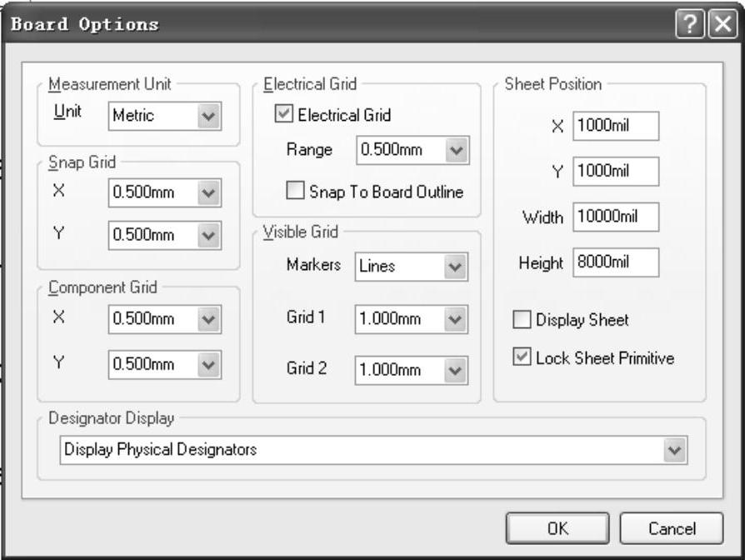Image resolution: width=745 pixels, height=560 pixels.
Task: Enable the Display Sheet checkbox
Action: [x=522, y=319]
